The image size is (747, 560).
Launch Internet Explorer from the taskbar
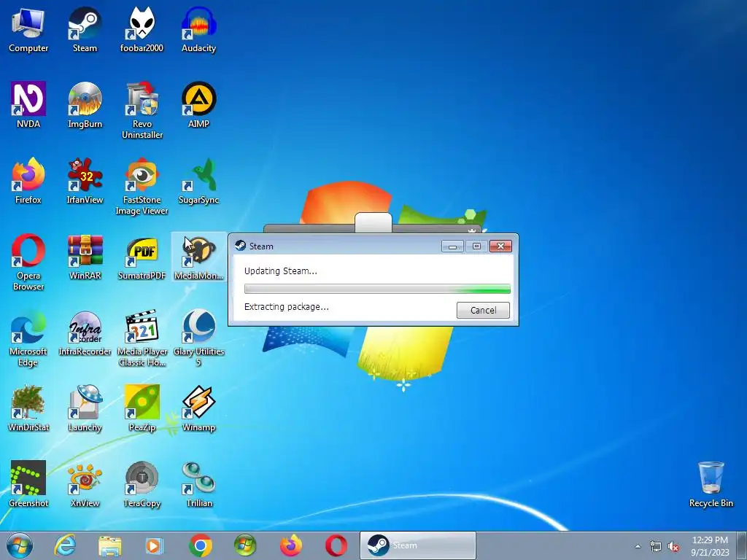[65, 545]
